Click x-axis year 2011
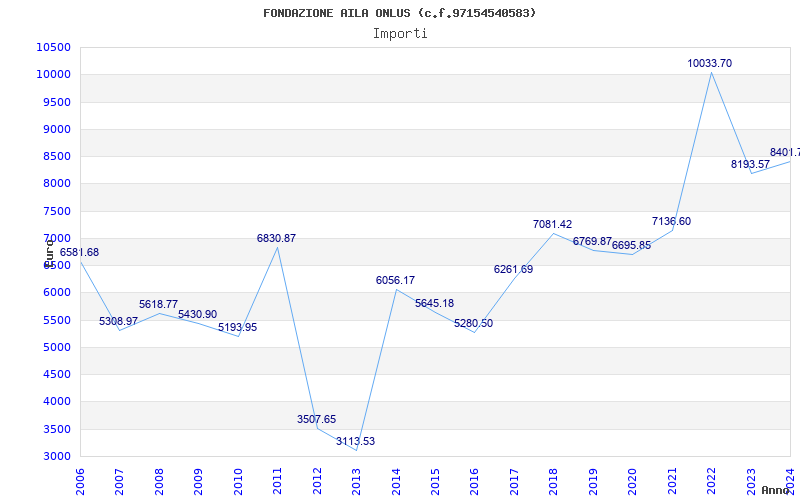 click(278, 482)
